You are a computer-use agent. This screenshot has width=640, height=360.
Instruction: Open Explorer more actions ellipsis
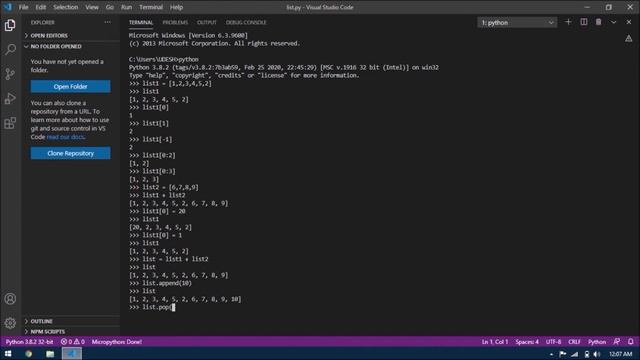point(107,22)
